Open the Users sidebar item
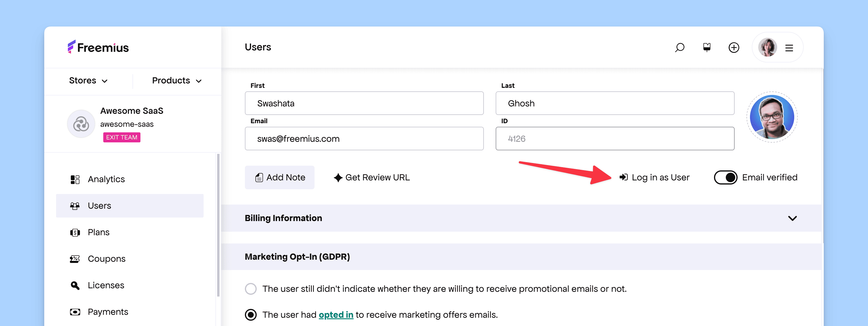This screenshot has height=326, width=868. point(130,206)
